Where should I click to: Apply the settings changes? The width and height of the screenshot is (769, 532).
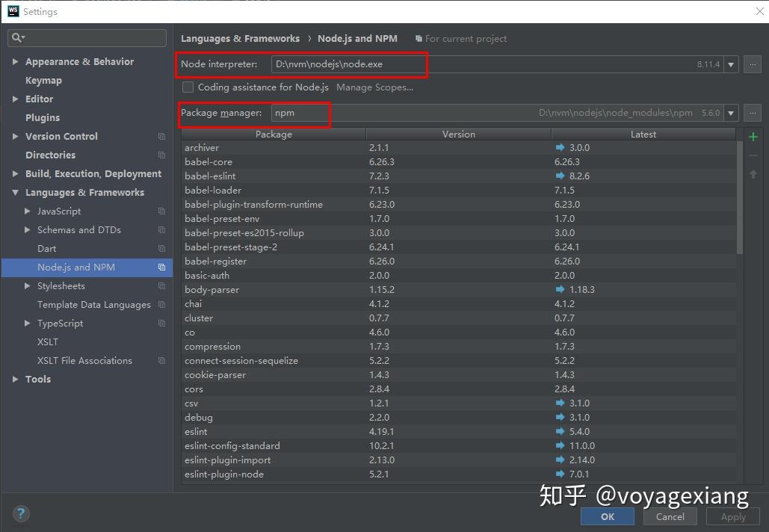pyautogui.click(x=732, y=516)
